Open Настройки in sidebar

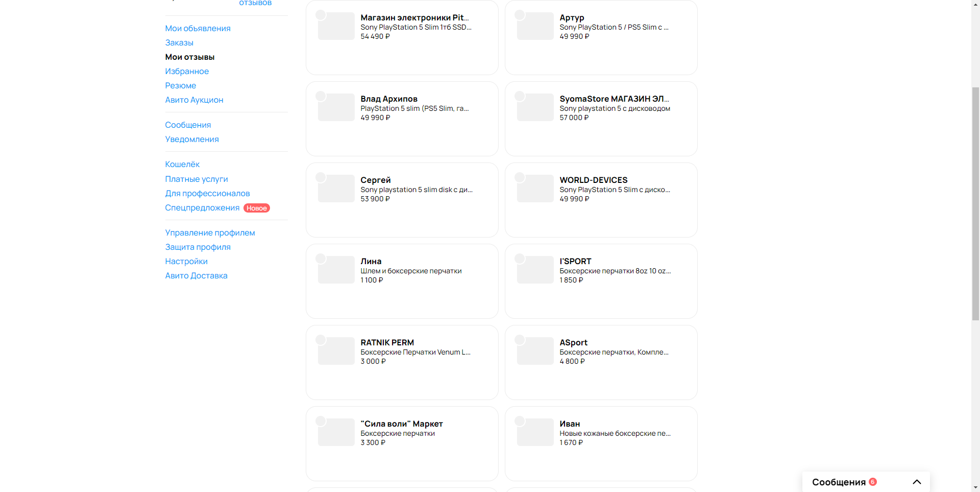click(186, 261)
